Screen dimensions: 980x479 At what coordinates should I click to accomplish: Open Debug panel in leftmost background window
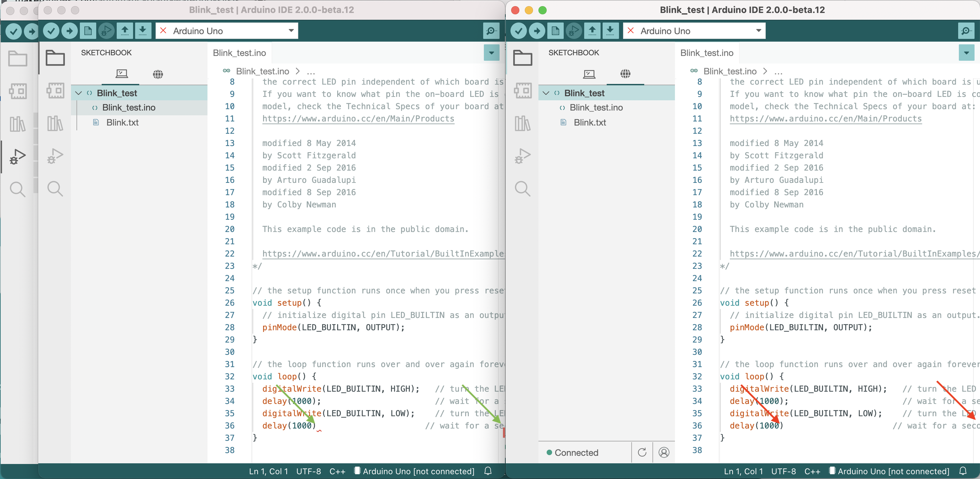tap(17, 156)
